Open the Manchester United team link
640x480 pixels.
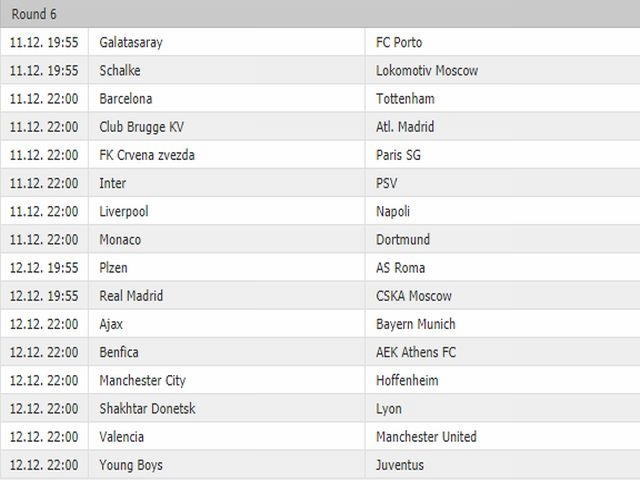[426, 436]
